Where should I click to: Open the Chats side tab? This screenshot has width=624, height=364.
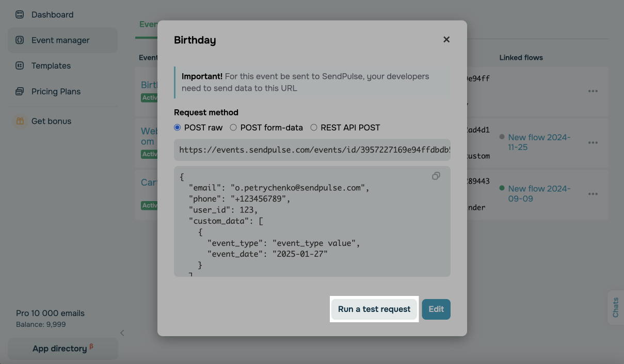tap(615, 307)
